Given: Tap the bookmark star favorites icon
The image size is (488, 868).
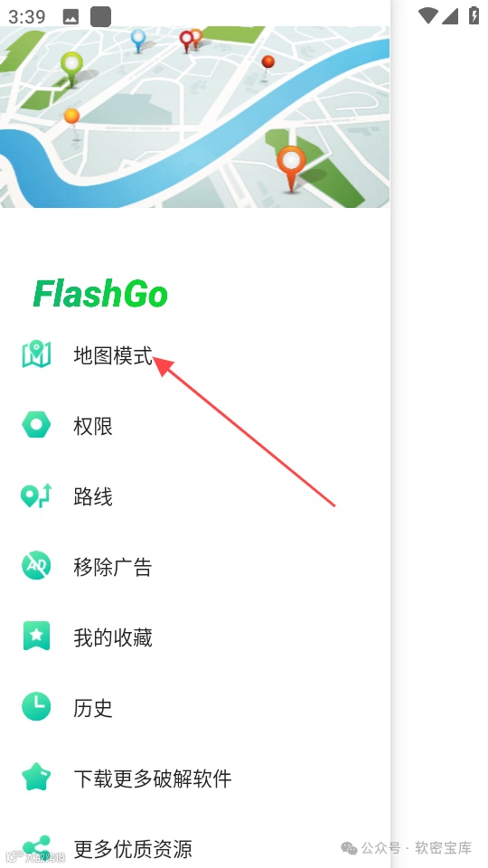Looking at the screenshot, I should (x=36, y=636).
